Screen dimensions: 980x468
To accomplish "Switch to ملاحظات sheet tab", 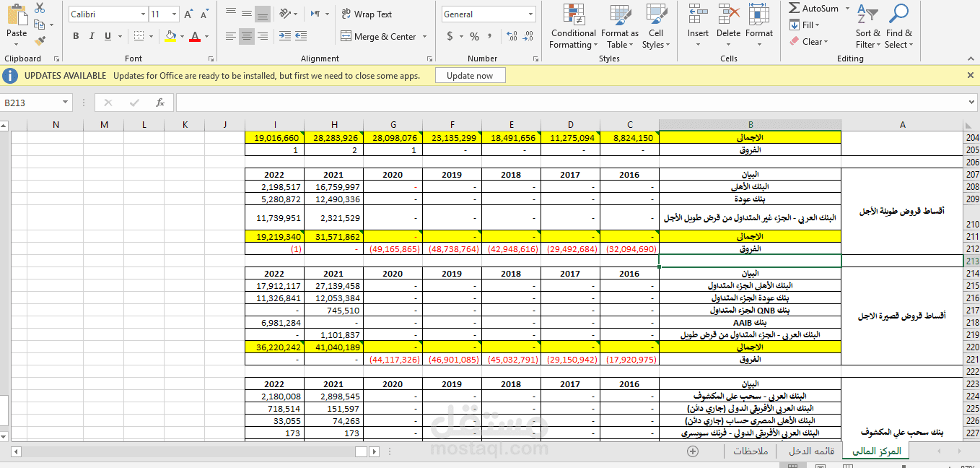I will point(751,451).
